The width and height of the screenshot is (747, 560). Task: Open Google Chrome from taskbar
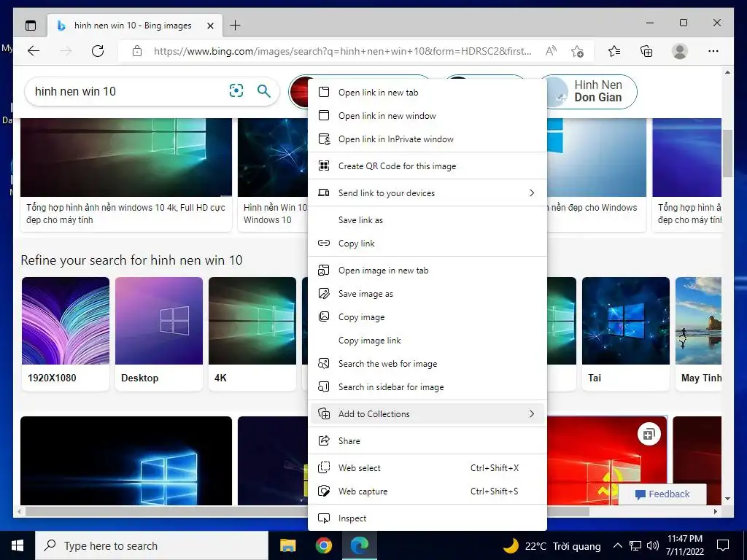(x=323, y=545)
